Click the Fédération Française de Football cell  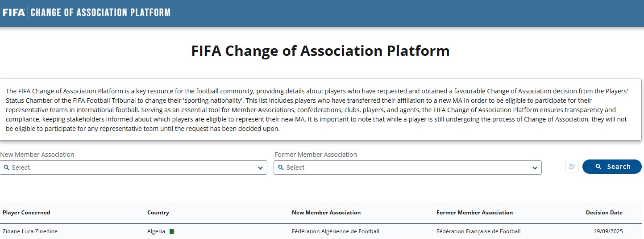[x=478, y=231]
